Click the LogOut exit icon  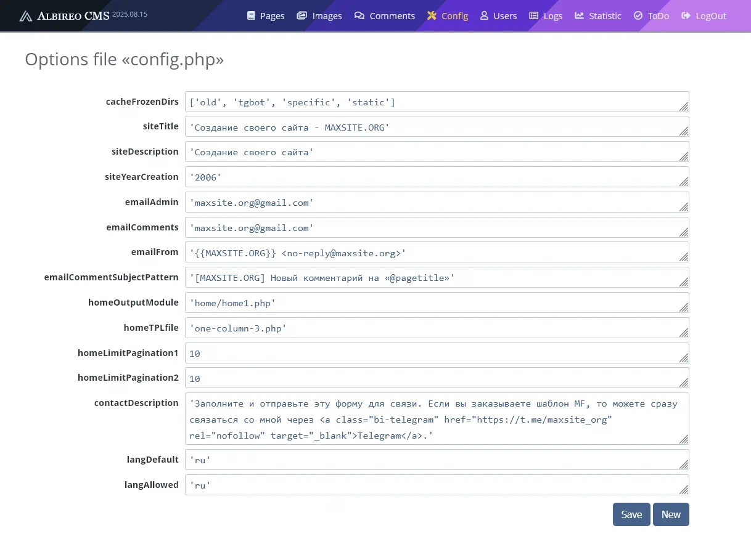pos(686,15)
